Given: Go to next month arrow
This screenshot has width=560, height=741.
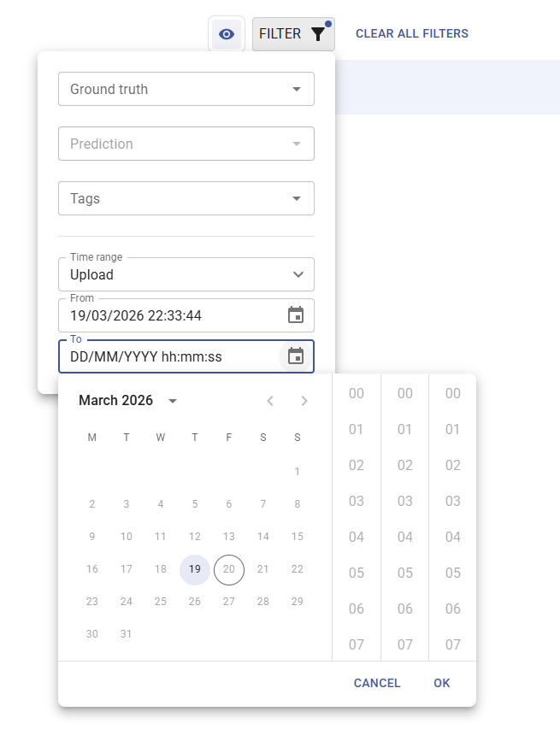Looking at the screenshot, I should coord(304,401).
